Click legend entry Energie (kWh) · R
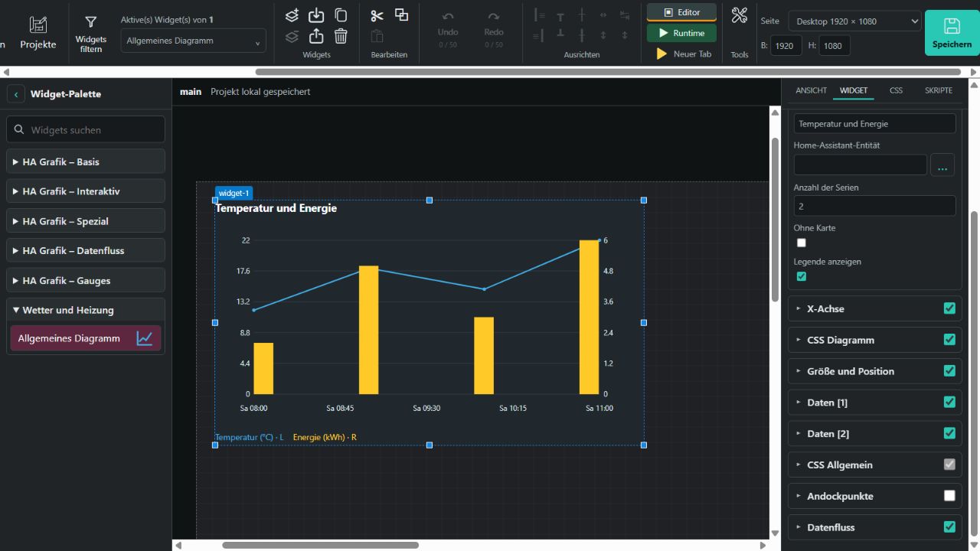 point(325,438)
